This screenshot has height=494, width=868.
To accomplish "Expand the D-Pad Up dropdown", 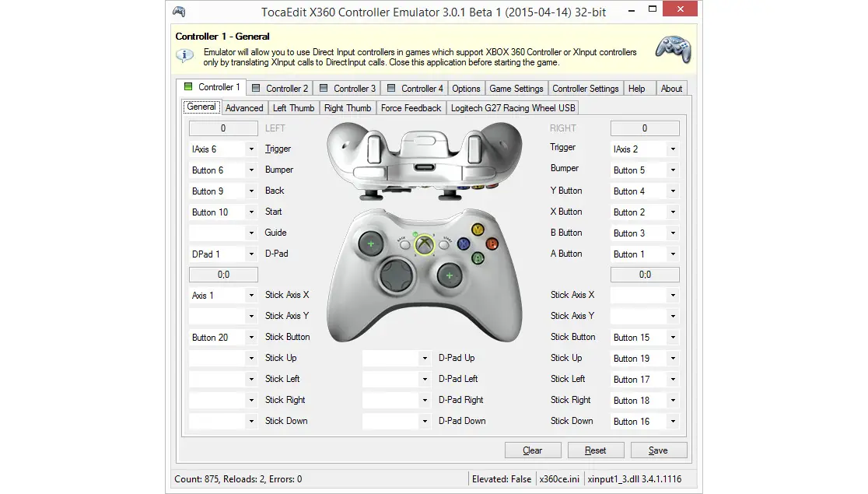I will point(425,359).
